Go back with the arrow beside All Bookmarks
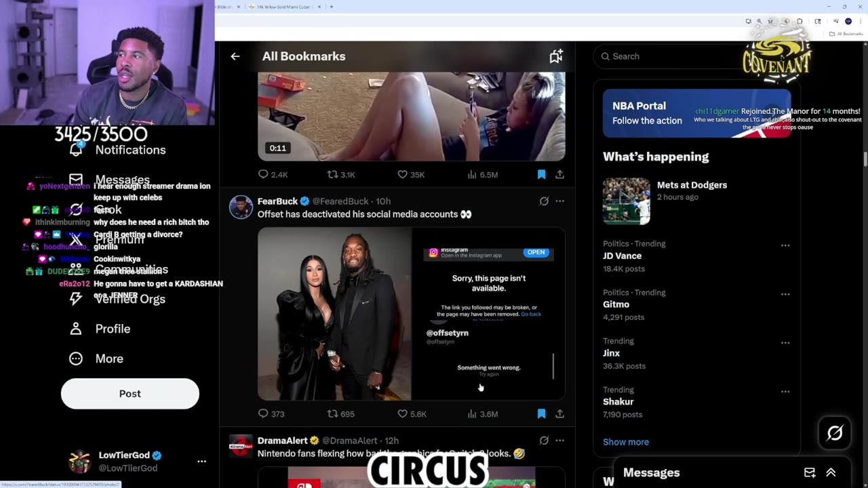 point(235,56)
